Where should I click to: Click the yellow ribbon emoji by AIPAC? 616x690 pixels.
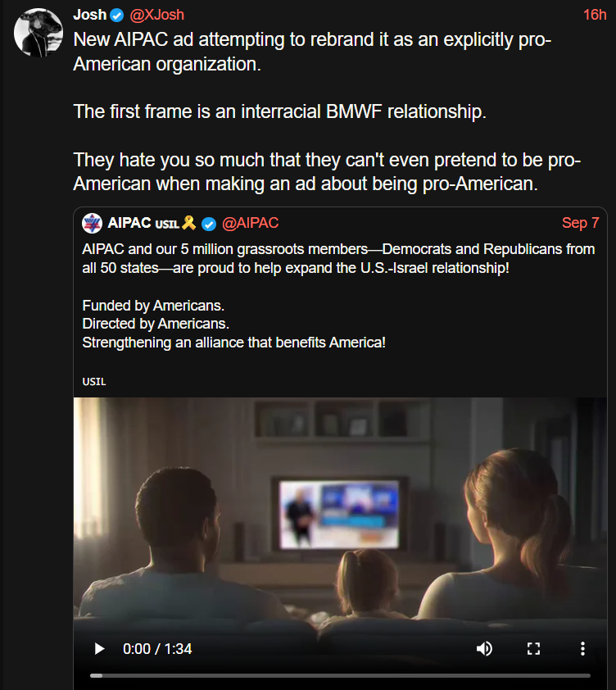[188, 223]
